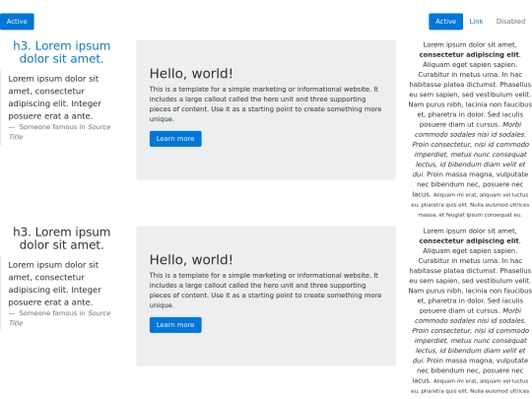The width and height of the screenshot is (532, 399).
Task: Select the Active pill beside Link
Action: coord(445,22)
